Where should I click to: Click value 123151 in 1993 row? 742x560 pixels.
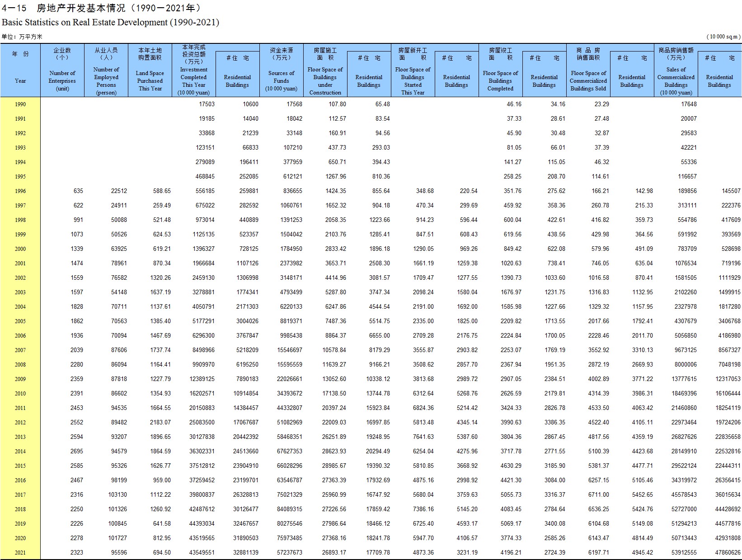205,147
